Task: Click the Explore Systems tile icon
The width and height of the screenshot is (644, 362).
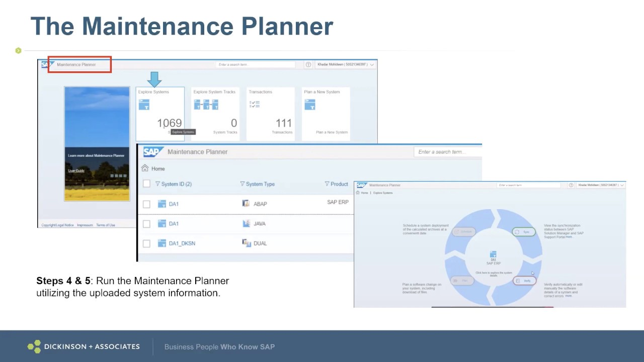Action: click(144, 105)
